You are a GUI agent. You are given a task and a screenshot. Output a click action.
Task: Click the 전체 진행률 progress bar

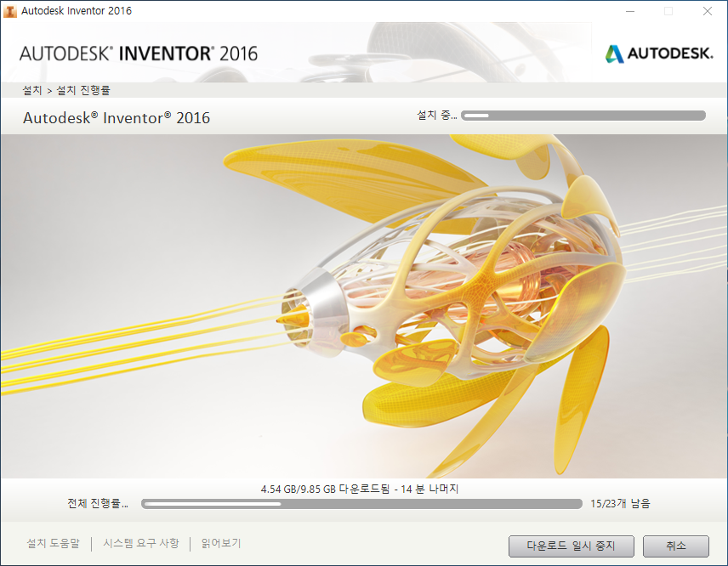pos(361,504)
